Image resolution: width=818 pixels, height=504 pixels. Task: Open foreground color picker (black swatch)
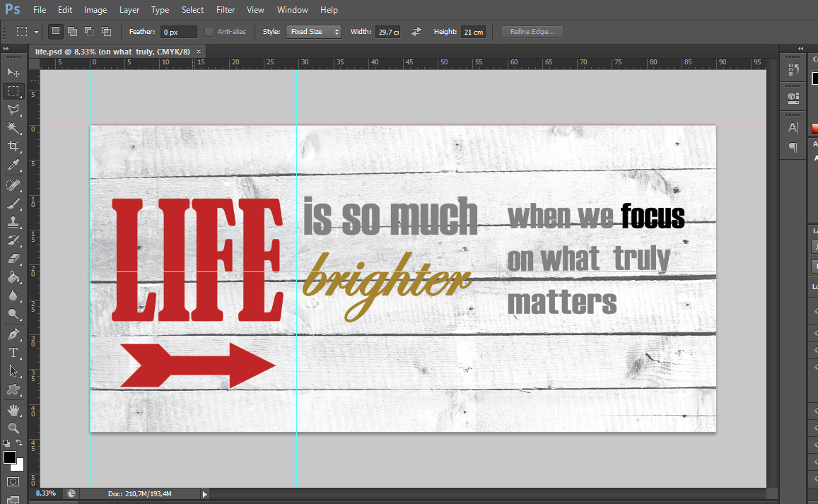click(x=9, y=457)
